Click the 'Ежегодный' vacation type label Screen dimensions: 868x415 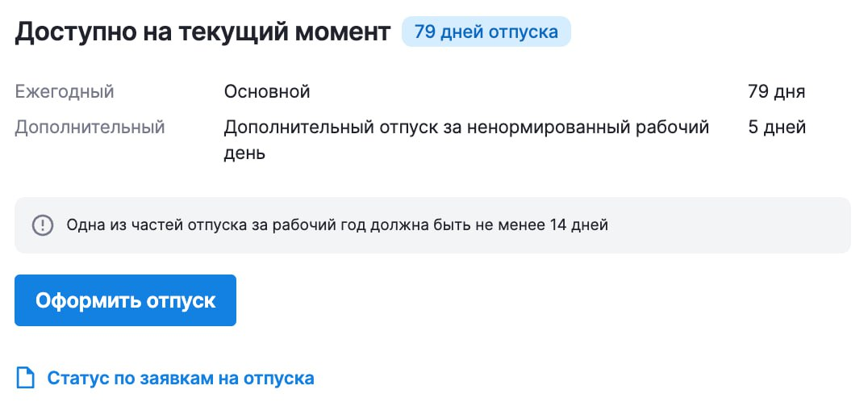(65, 92)
